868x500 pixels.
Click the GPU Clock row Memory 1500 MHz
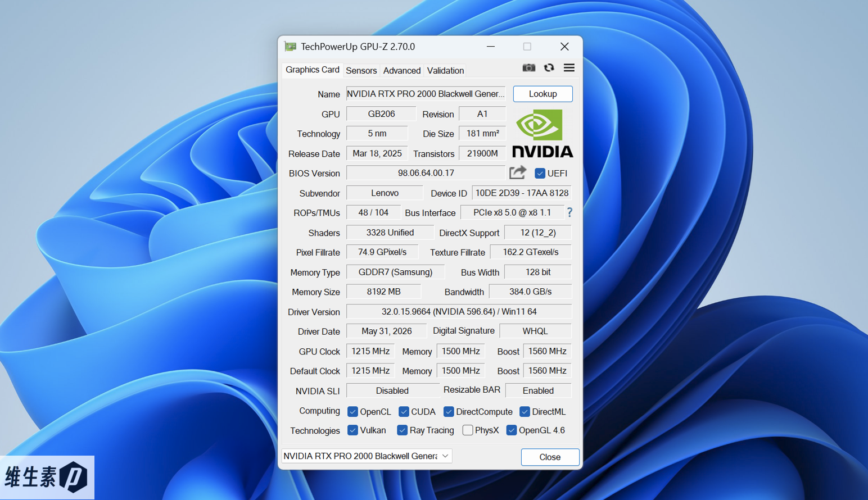(x=460, y=351)
